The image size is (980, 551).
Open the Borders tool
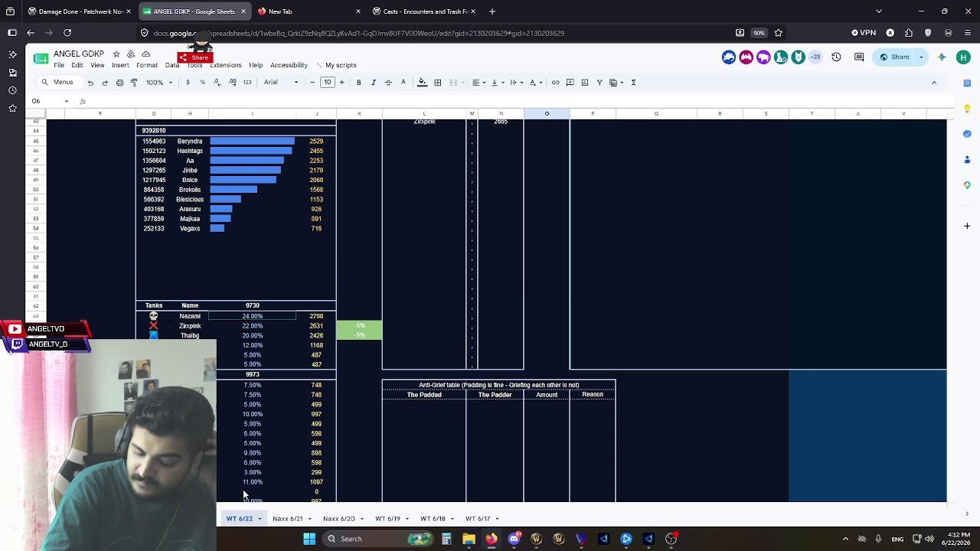click(x=437, y=83)
